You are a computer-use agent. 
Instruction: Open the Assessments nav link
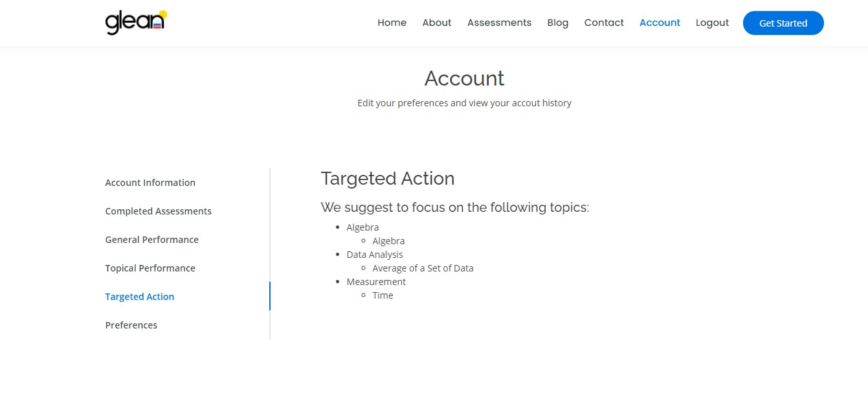(499, 23)
